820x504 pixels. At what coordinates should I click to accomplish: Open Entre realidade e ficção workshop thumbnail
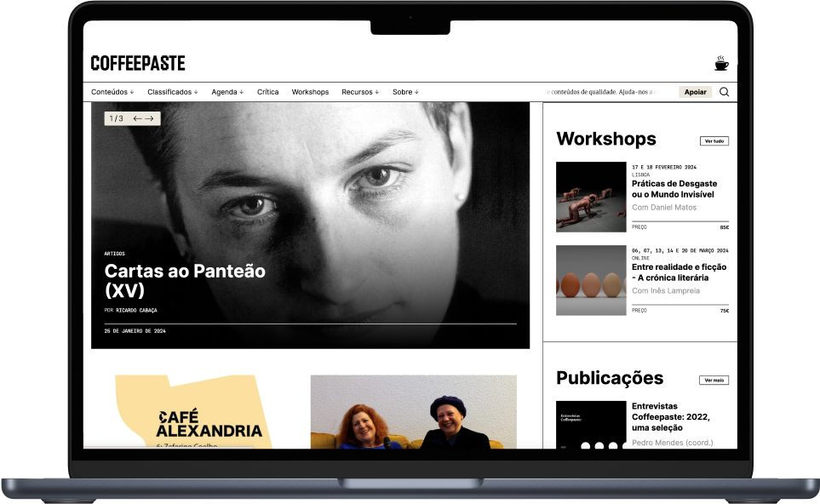(x=591, y=281)
